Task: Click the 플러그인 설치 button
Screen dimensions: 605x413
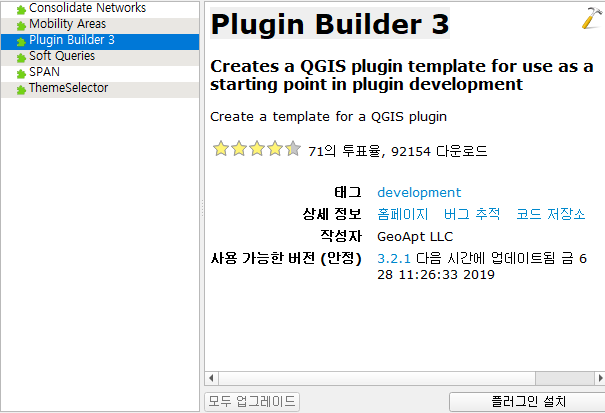Action: tap(527, 401)
